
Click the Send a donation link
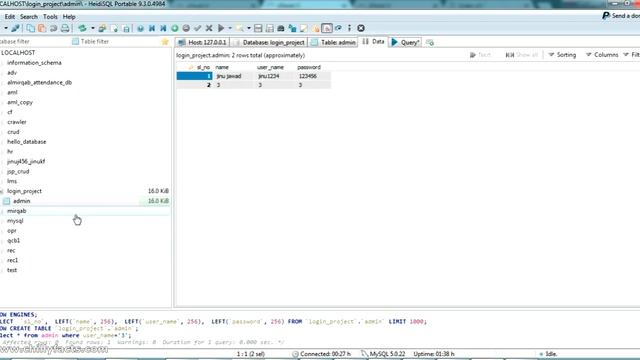(x=621, y=16)
